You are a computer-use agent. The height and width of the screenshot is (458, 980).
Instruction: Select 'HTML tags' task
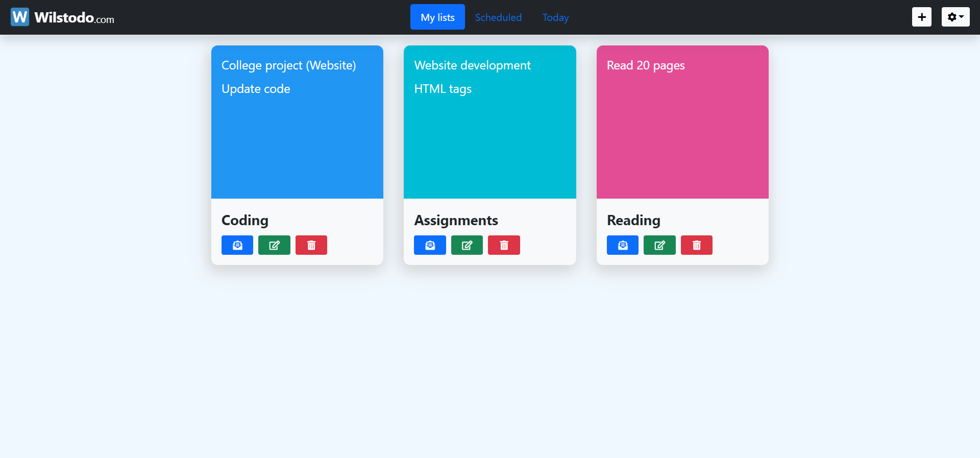click(x=443, y=89)
